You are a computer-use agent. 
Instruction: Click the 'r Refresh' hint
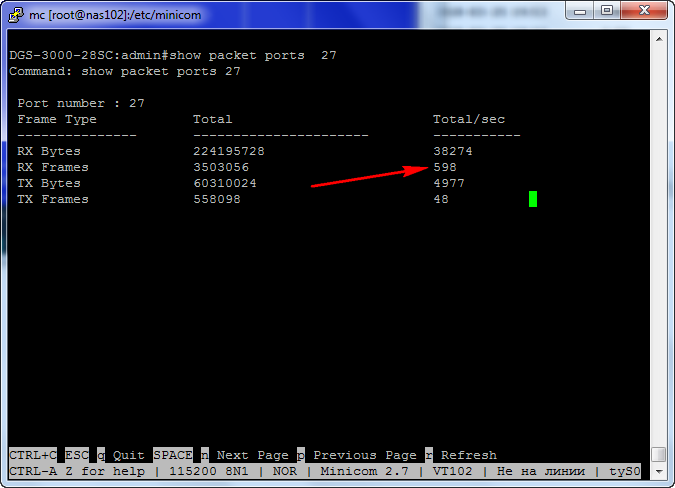coord(461,455)
